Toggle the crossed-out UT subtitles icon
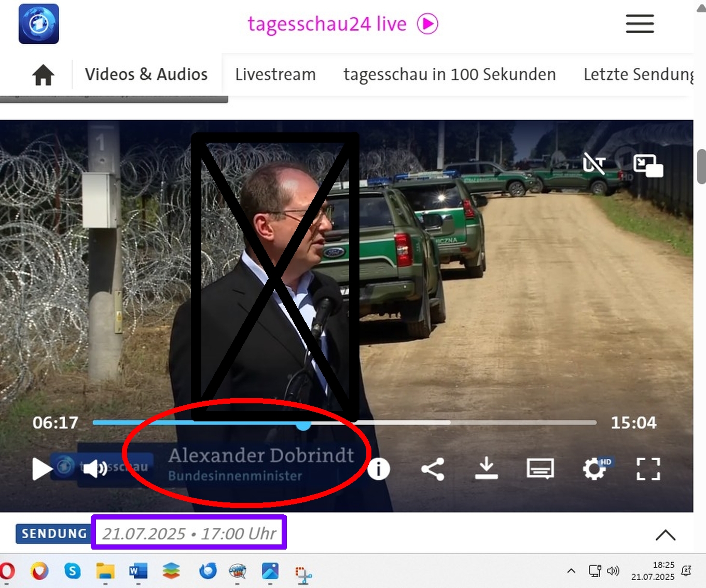 (594, 163)
